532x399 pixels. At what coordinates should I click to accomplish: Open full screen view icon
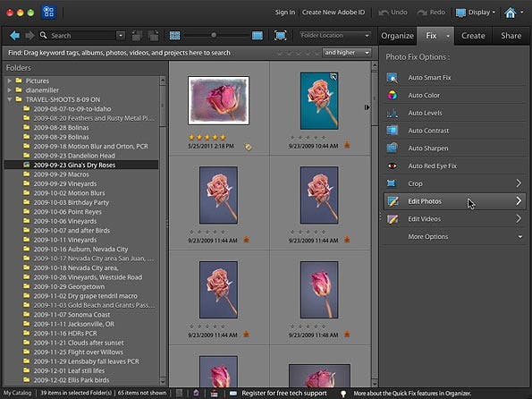[x=280, y=35]
